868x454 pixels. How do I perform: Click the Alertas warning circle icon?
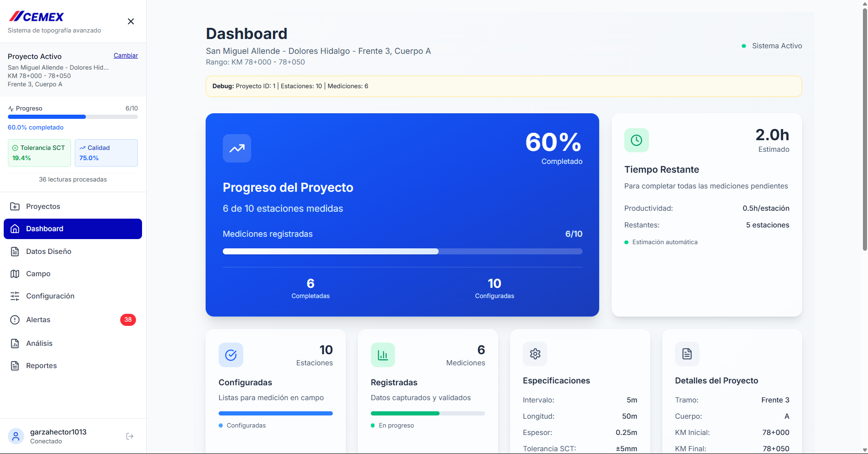pyautogui.click(x=15, y=320)
